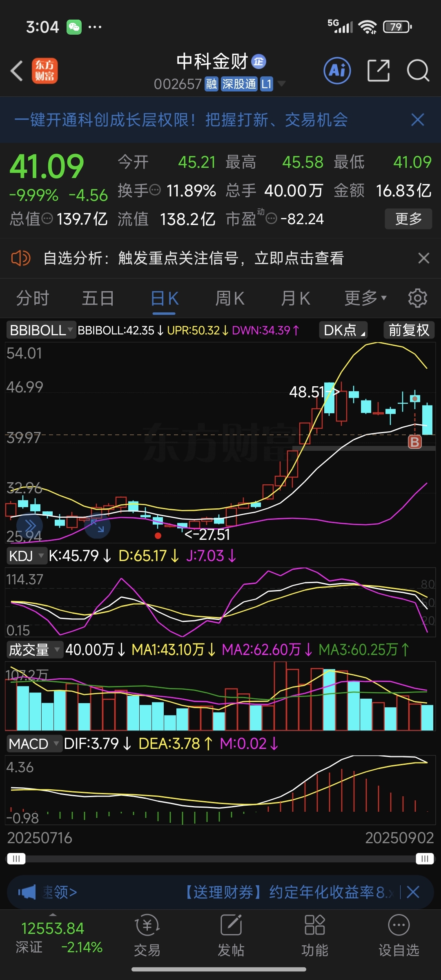Close the 送理财券 promo bar
The image size is (441, 980).
(413, 892)
